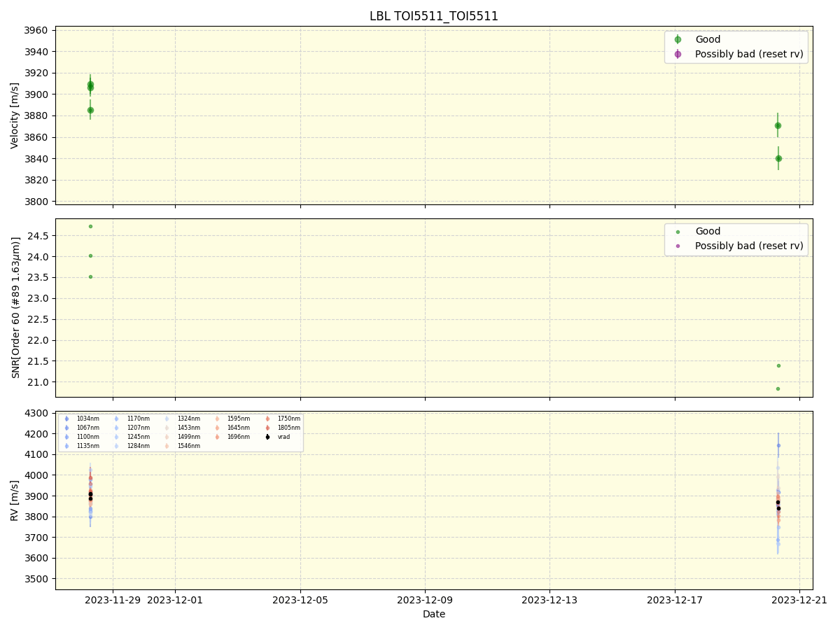Click the 24.5 tick on SNR axis
The width and height of the screenshot is (840, 630).
coord(38,236)
